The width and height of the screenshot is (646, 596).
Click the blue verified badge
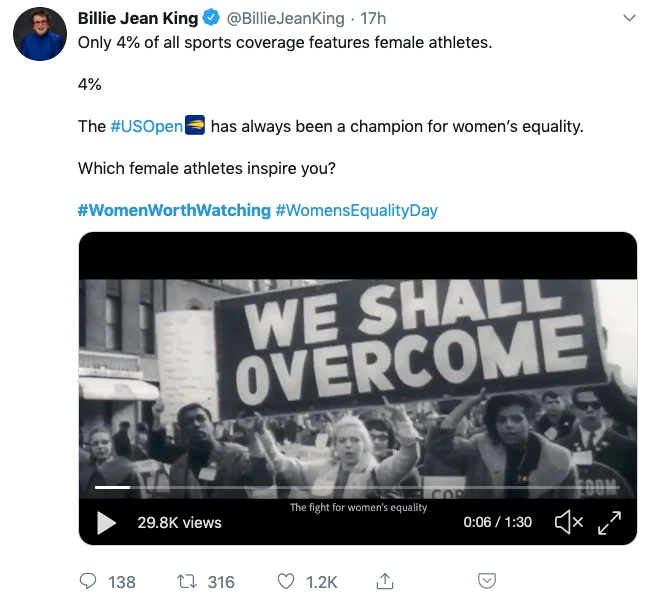pos(212,18)
